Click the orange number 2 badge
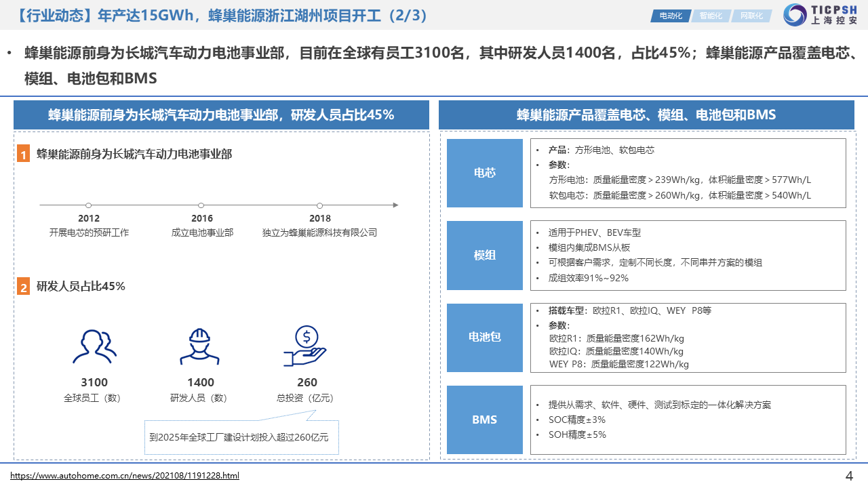 coord(24,287)
